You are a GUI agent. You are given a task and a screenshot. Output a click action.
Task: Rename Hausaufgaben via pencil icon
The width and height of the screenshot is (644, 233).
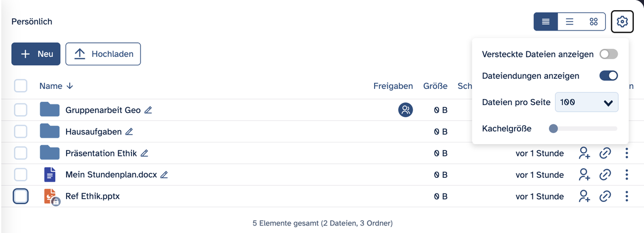tap(129, 132)
